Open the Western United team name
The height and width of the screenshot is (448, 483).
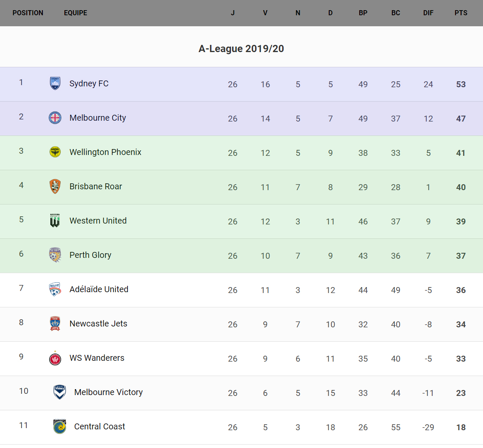[98, 221]
